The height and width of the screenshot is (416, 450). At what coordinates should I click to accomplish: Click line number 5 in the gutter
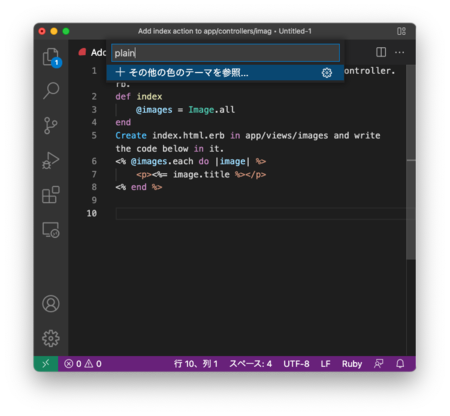coord(94,135)
